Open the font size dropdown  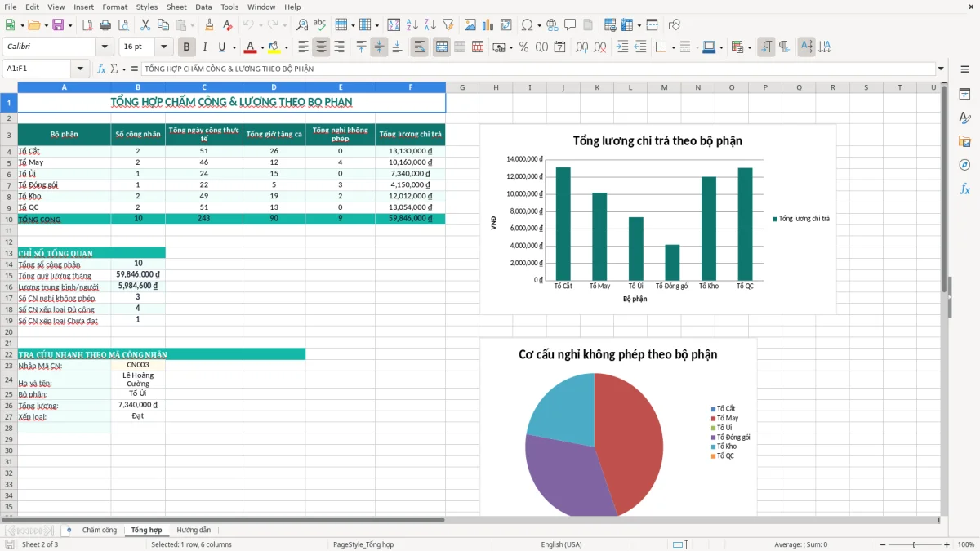click(x=163, y=47)
